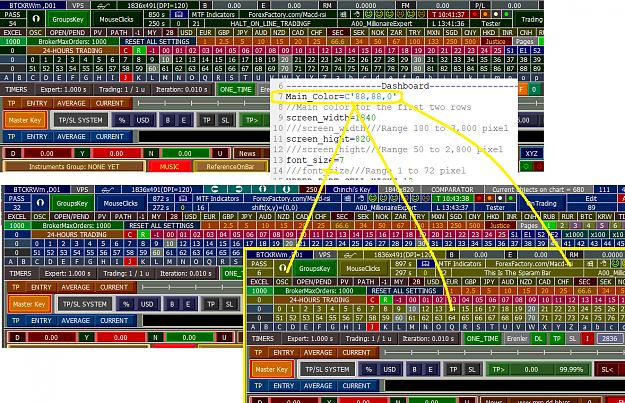The height and width of the screenshot is (403, 625).
Task: Click Justice button in top dashboard
Action: pyautogui.click(x=495, y=41)
